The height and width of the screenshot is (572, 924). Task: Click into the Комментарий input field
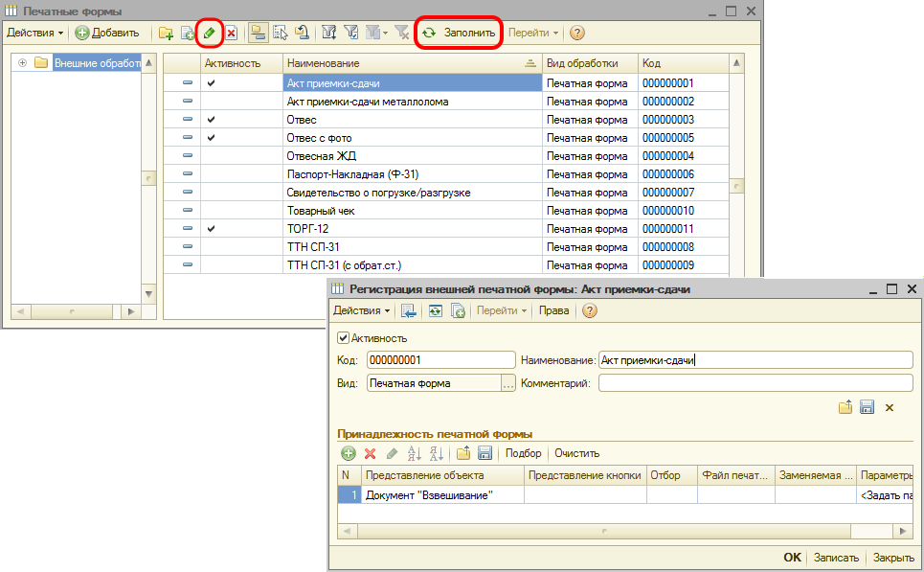[755, 383]
